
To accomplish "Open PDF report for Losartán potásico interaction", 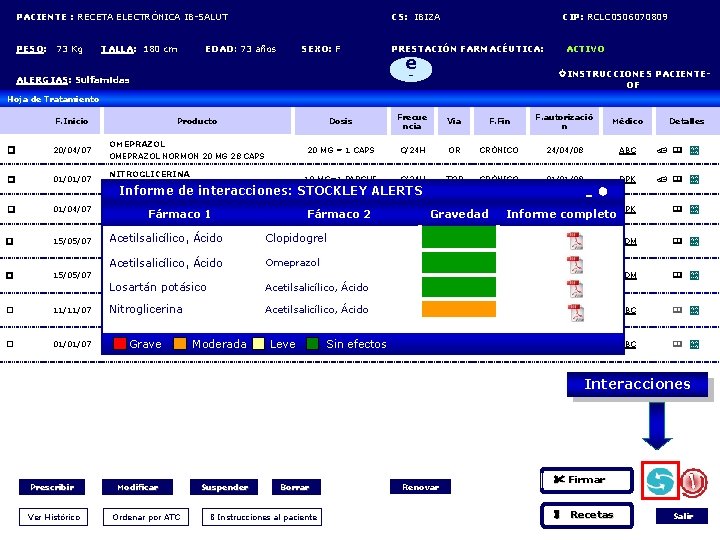I will point(575,289).
